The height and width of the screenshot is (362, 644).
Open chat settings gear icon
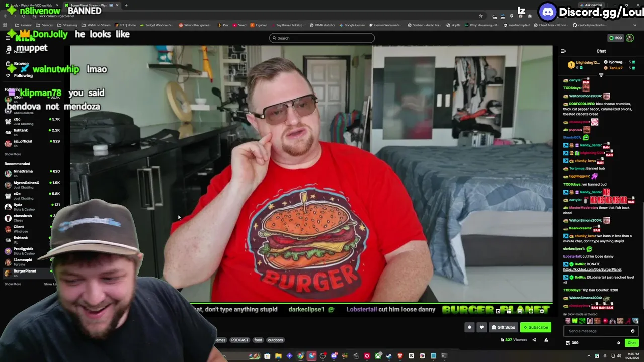point(619,343)
